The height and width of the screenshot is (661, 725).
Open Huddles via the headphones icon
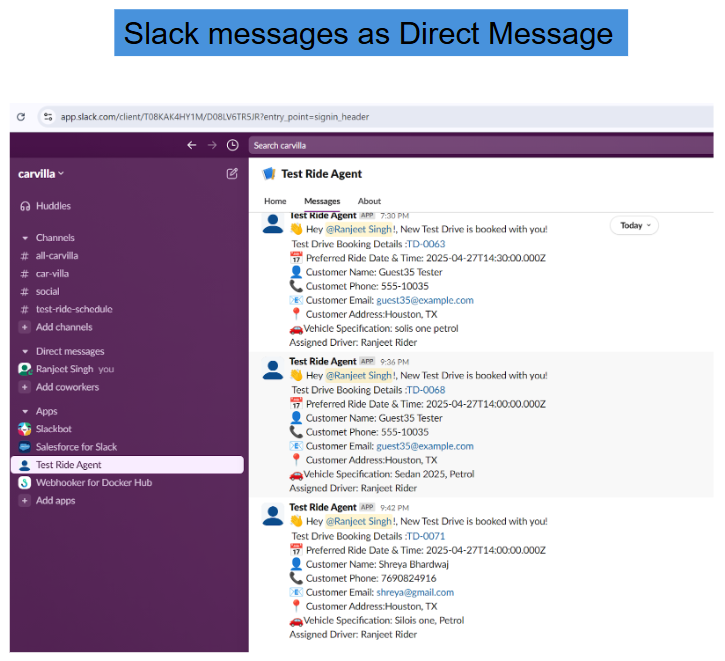[x=25, y=206]
